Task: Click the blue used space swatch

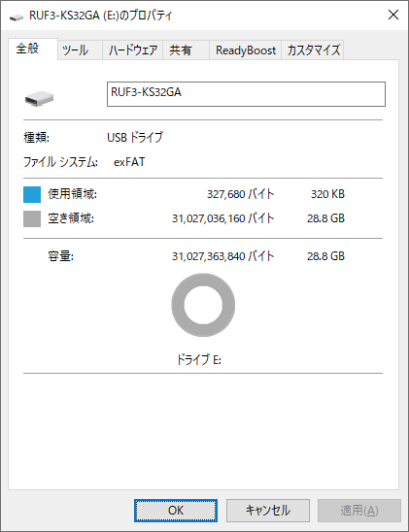Action: click(32, 194)
